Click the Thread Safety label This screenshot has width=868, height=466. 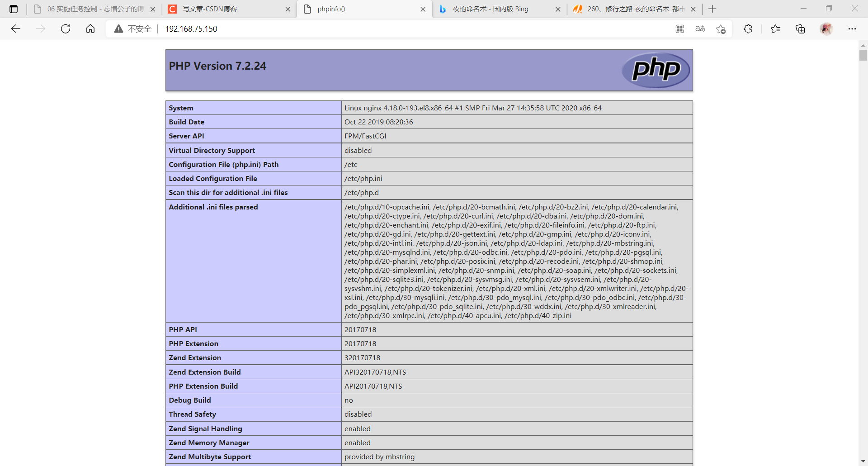pos(192,414)
